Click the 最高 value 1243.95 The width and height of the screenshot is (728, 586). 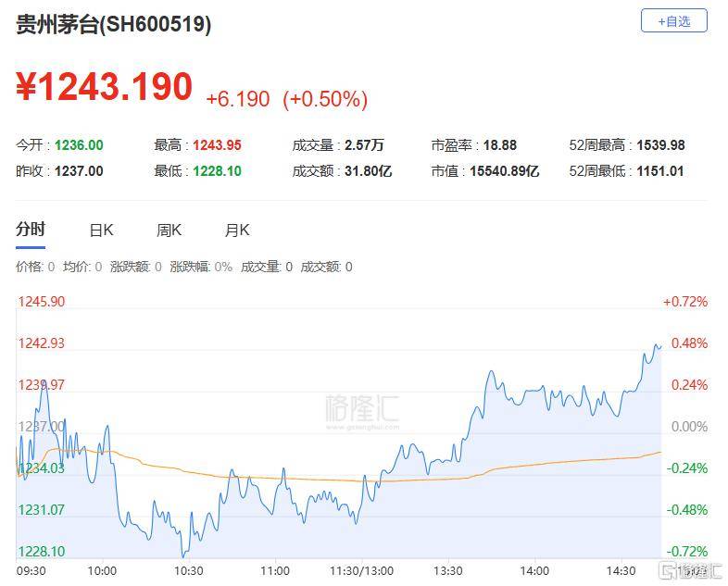click(x=218, y=145)
